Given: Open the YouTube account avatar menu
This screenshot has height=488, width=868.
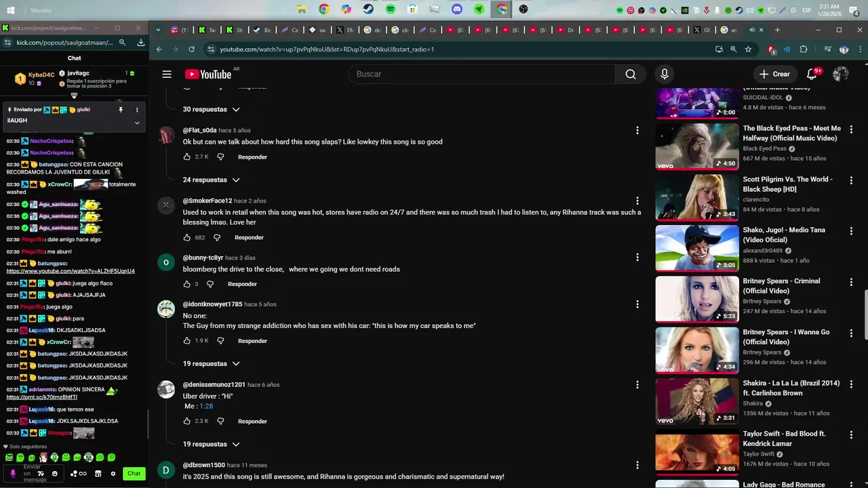Looking at the screenshot, I should (841, 74).
